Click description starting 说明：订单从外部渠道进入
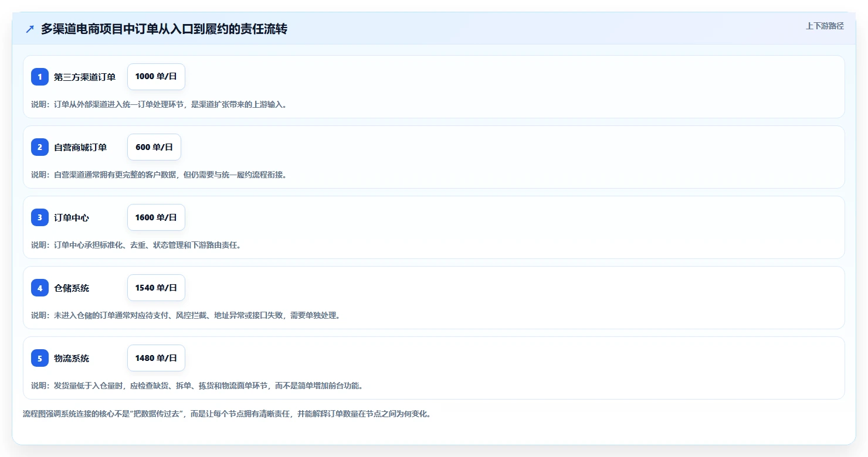The image size is (868, 457). [x=159, y=104]
